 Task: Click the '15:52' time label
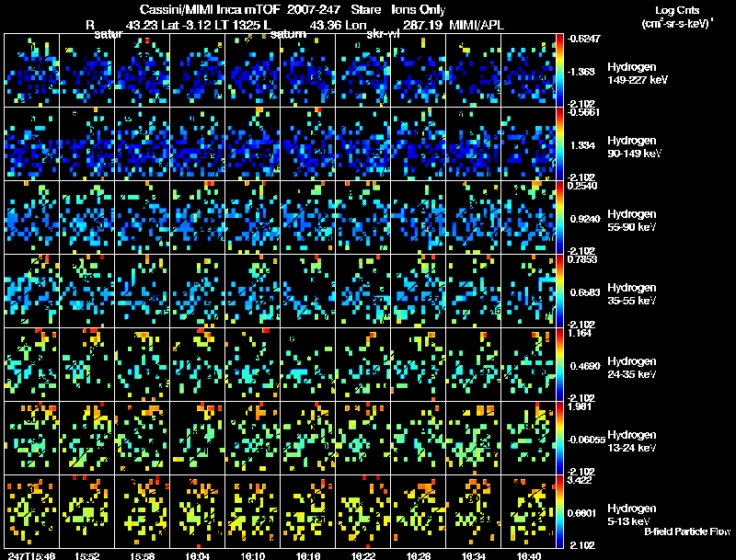tap(87, 556)
